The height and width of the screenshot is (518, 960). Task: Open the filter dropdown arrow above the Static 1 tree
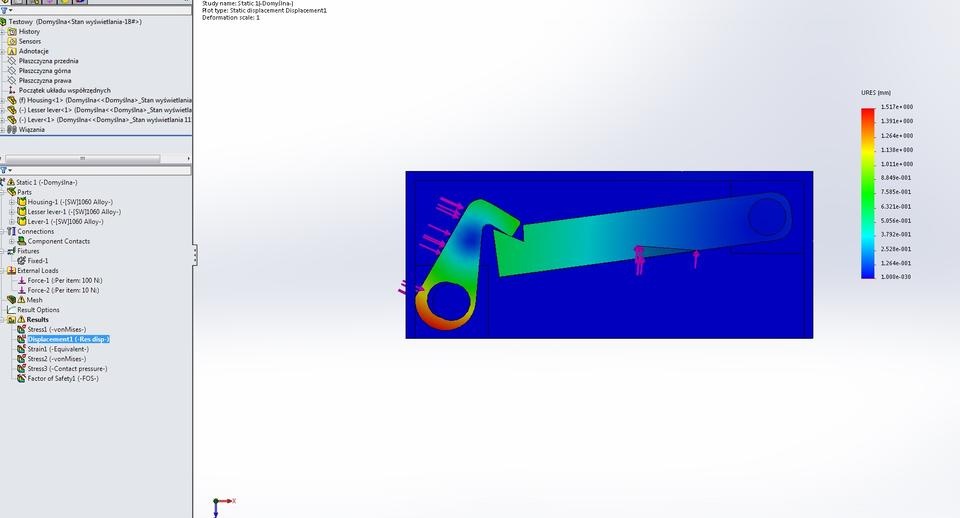point(10,170)
